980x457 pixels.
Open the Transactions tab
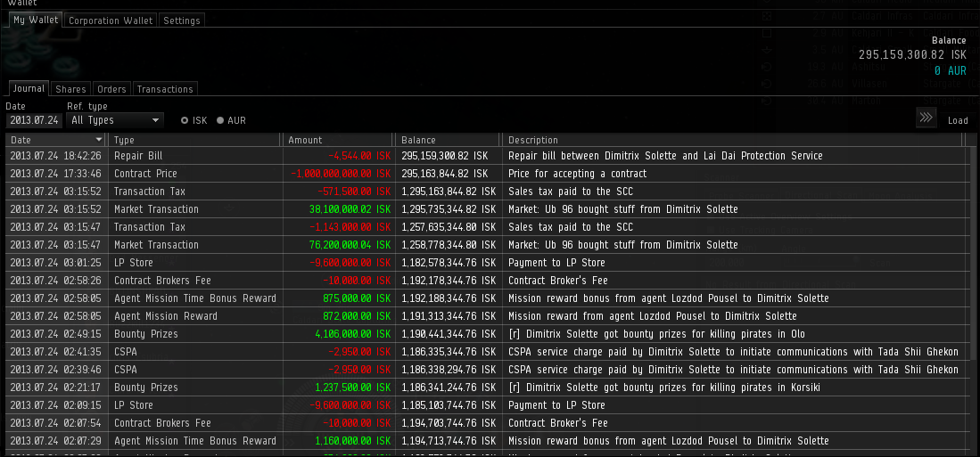[x=165, y=89]
